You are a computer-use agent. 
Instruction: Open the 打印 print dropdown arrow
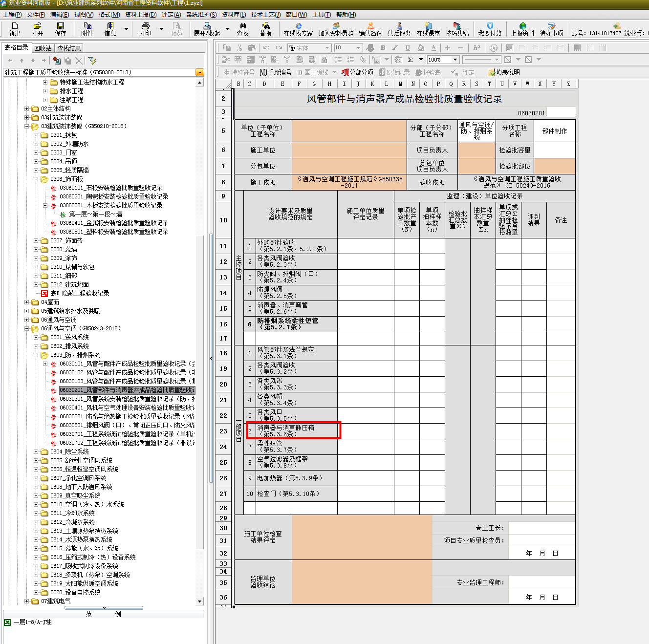[x=161, y=29]
